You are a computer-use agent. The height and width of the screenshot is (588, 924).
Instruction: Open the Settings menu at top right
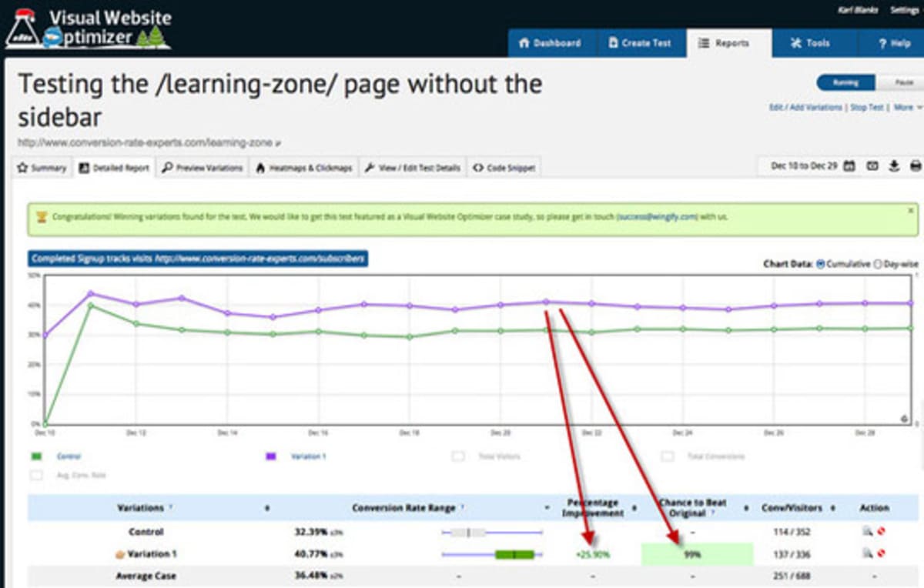pyautogui.click(x=904, y=10)
